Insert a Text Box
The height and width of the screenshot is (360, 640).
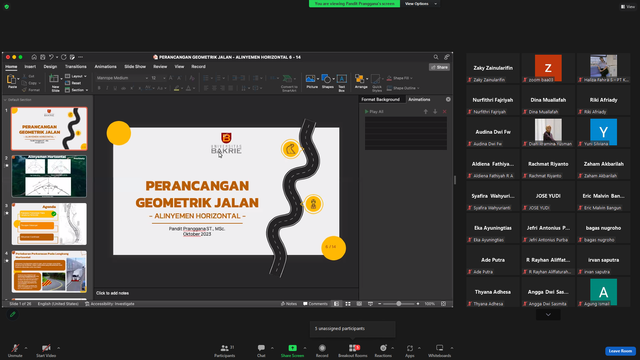pos(342,82)
